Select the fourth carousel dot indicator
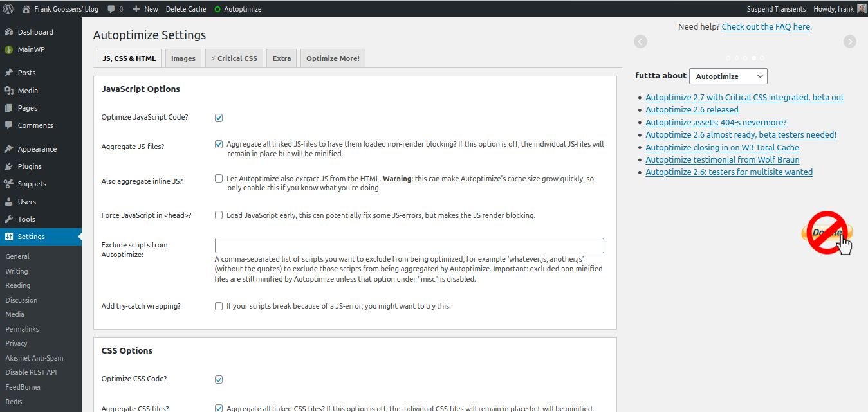The image size is (868, 412). 753,58
